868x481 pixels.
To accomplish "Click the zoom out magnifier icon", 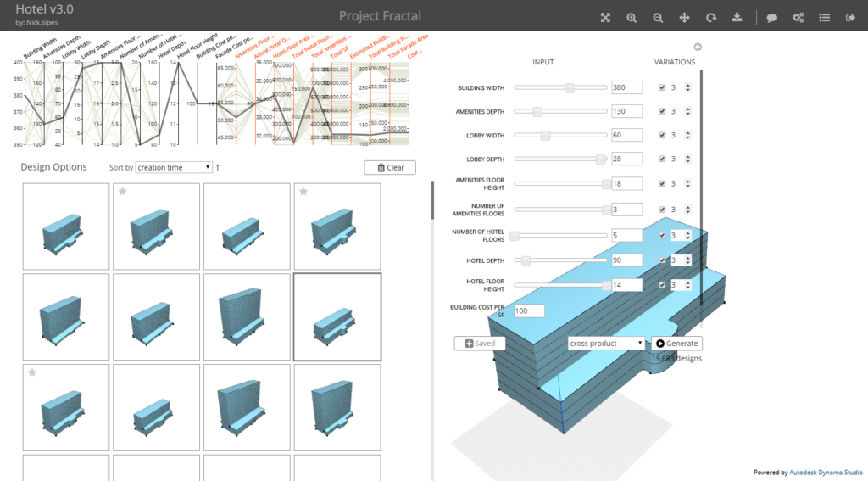I will click(658, 18).
